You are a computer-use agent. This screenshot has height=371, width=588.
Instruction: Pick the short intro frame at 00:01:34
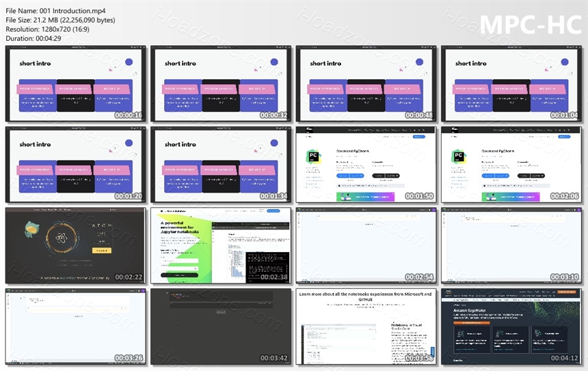coord(221,165)
